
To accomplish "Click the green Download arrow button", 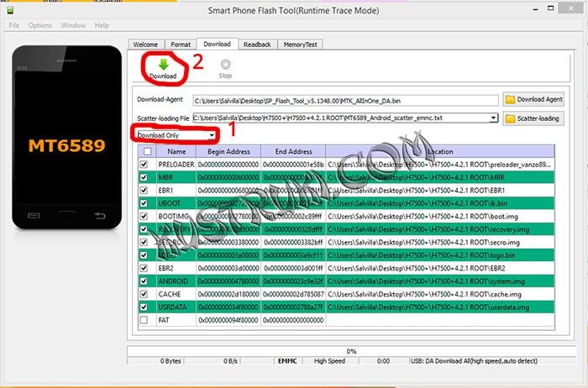I will 163,69.
